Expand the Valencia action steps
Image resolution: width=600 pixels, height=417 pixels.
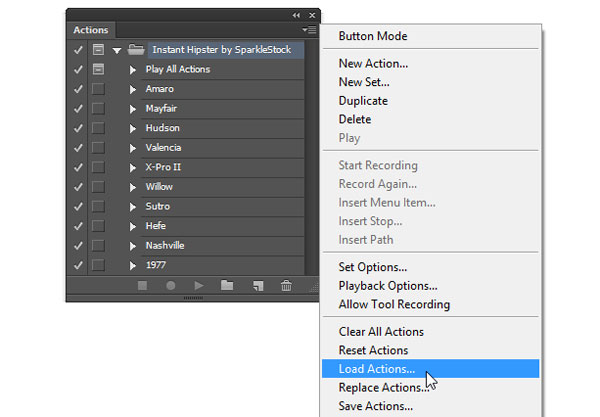[132, 148]
